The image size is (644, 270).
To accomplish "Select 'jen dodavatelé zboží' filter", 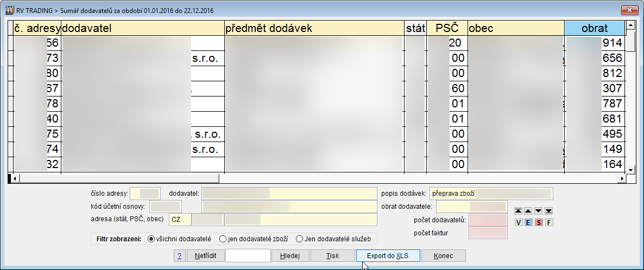I will pyautogui.click(x=223, y=239).
